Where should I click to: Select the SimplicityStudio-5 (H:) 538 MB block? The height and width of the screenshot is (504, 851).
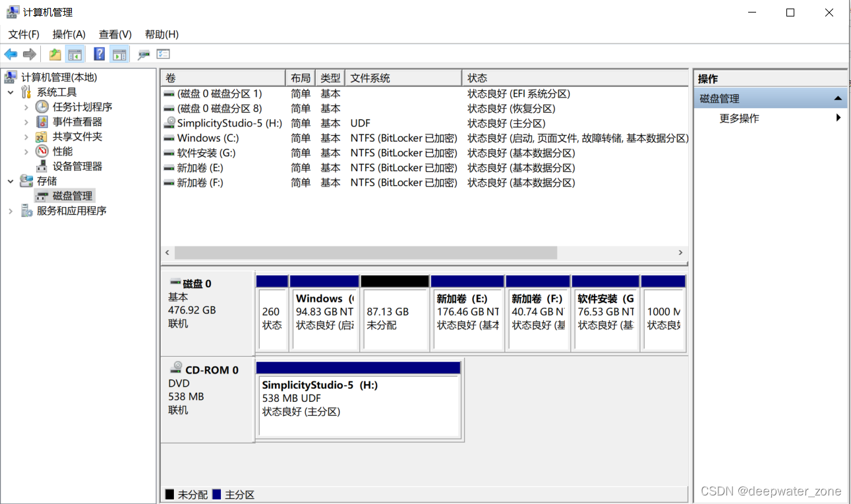tap(358, 400)
